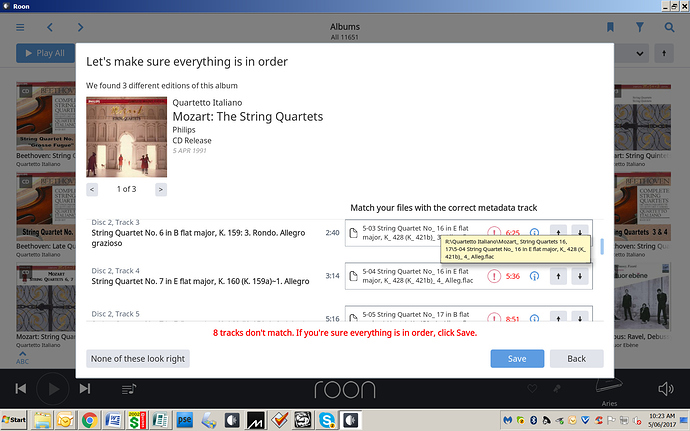Click the ABC alphabet jump indicator

pyautogui.click(x=22, y=358)
